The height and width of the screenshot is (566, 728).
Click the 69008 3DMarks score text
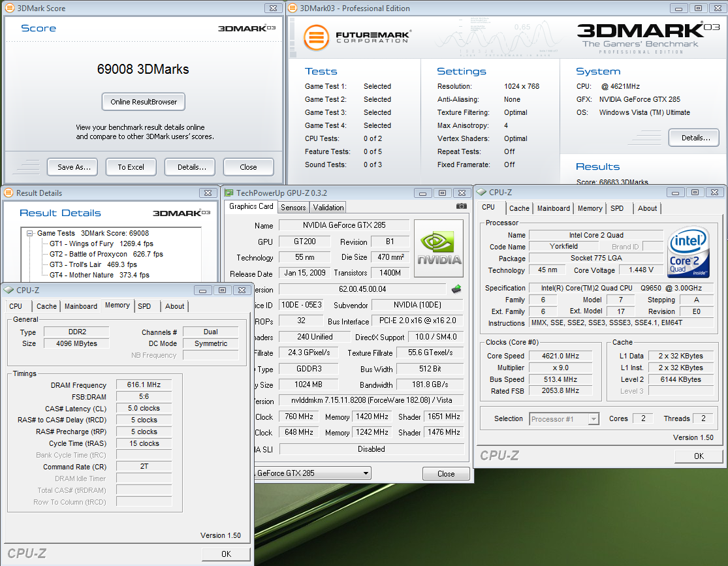[143, 69]
